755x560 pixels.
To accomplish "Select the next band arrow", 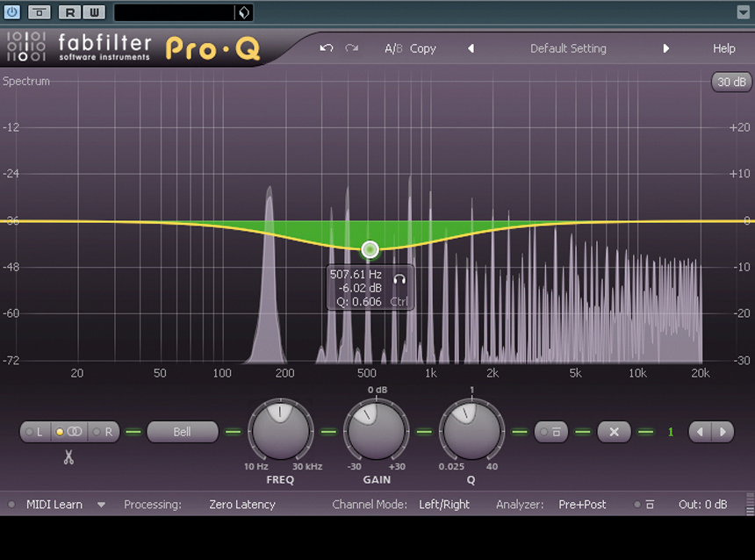I will [x=723, y=432].
